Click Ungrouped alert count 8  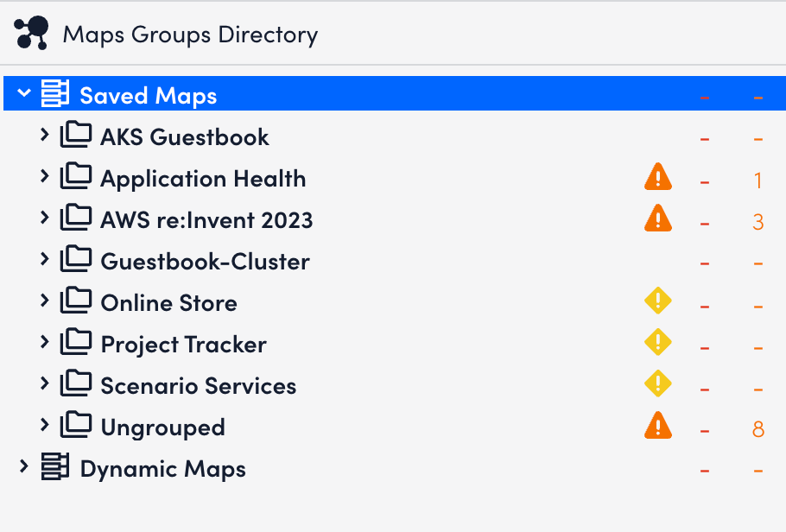coord(758,429)
